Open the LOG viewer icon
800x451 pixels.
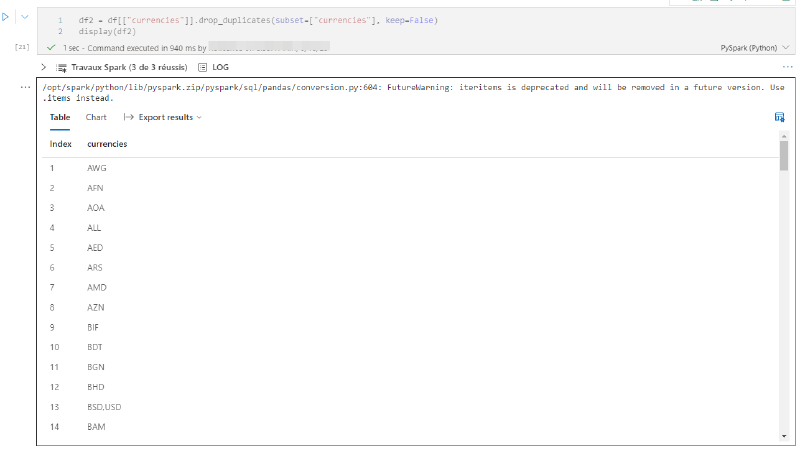(x=203, y=67)
